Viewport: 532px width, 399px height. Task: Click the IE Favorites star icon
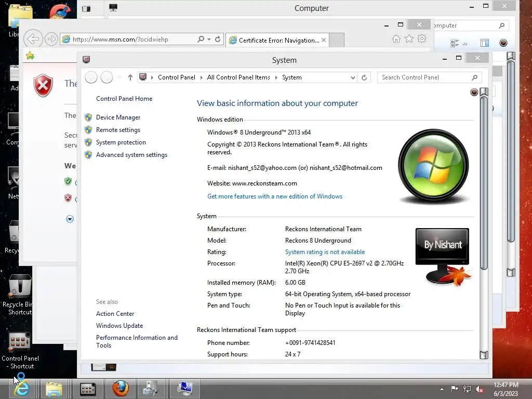(x=409, y=38)
